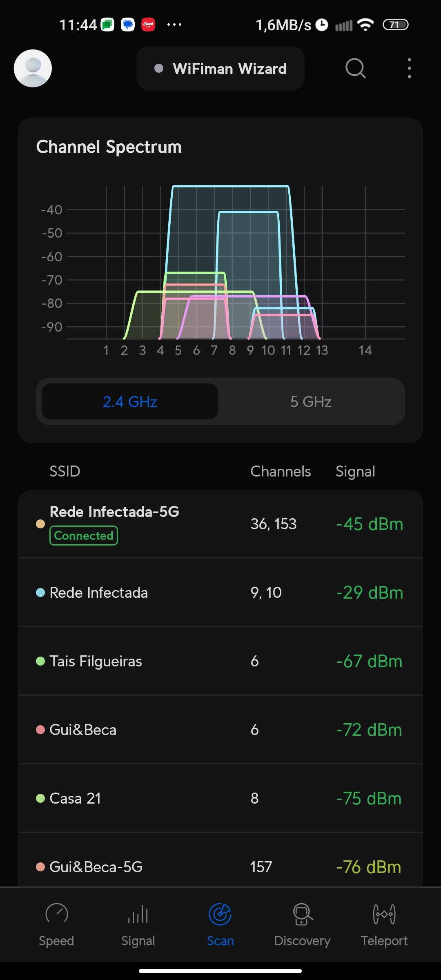This screenshot has height=980, width=441.
Task: Select the 2.4 GHz band
Action: coord(130,402)
